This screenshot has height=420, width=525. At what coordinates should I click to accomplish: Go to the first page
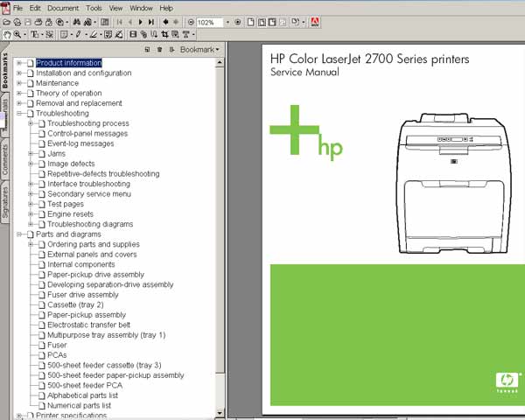click(x=120, y=23)
